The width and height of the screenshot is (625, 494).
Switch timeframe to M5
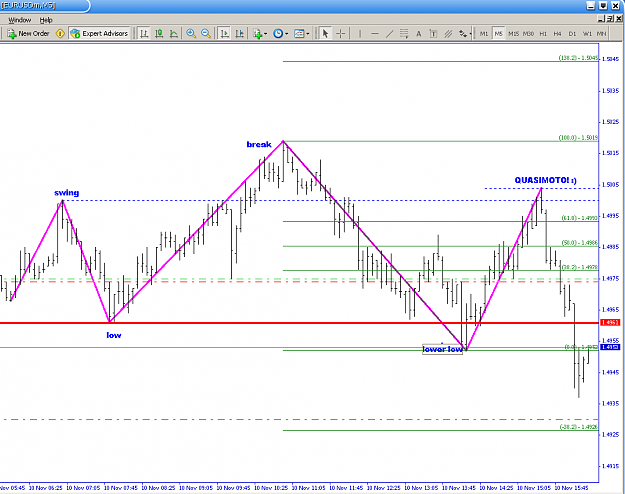pyautogui.click(x=499, y=33)
